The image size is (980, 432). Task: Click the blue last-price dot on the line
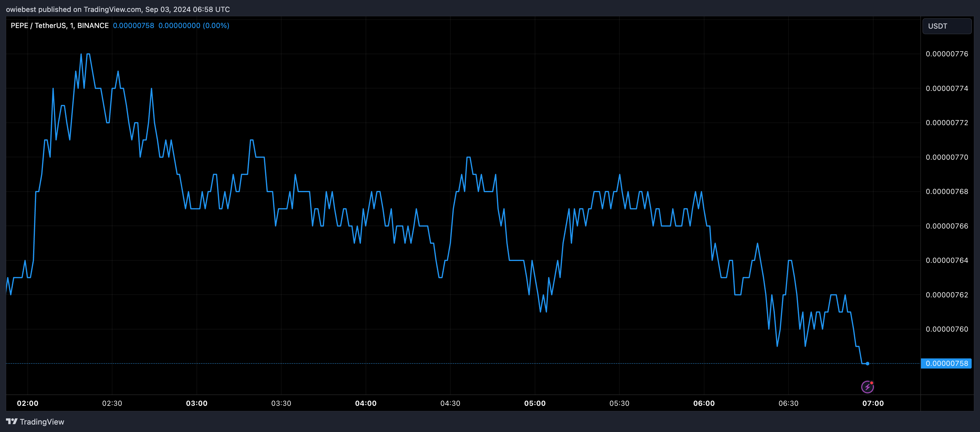click(867, 363)
